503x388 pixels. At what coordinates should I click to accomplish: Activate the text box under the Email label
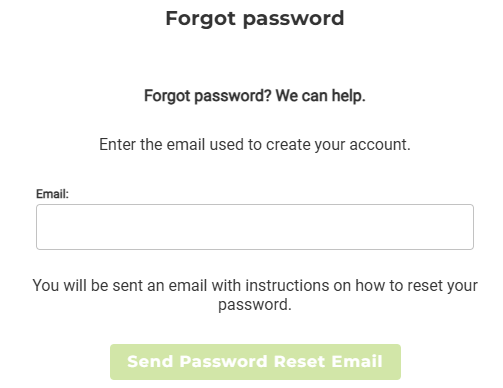pyautogui.click(x=255, y=227)
